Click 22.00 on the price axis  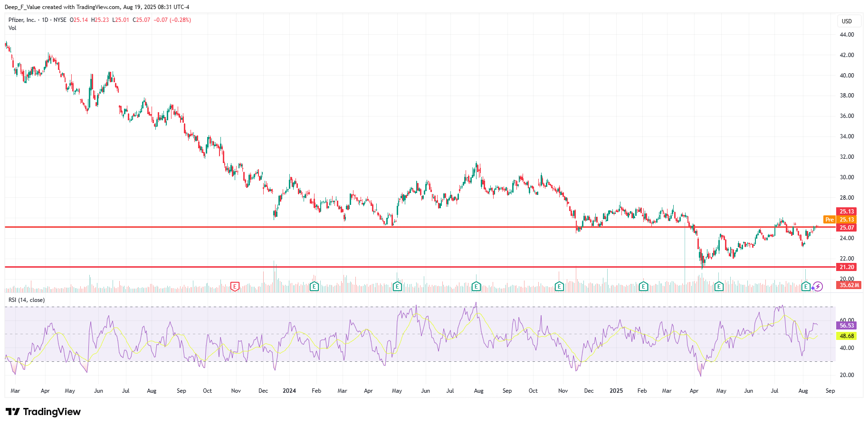[x=847, y=259]
